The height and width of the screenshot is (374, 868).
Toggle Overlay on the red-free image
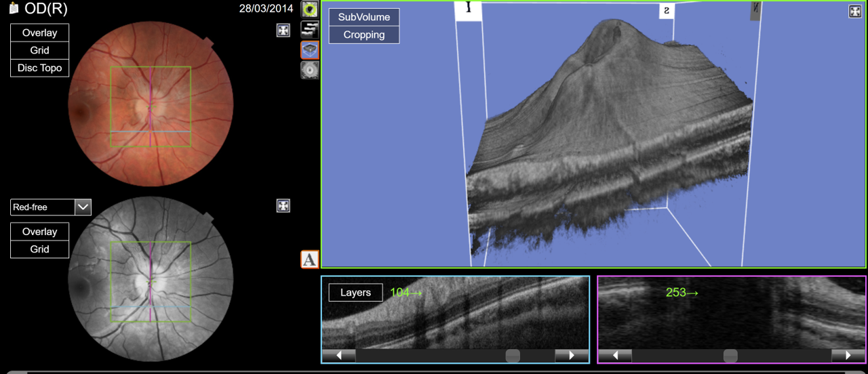point(39,232)
